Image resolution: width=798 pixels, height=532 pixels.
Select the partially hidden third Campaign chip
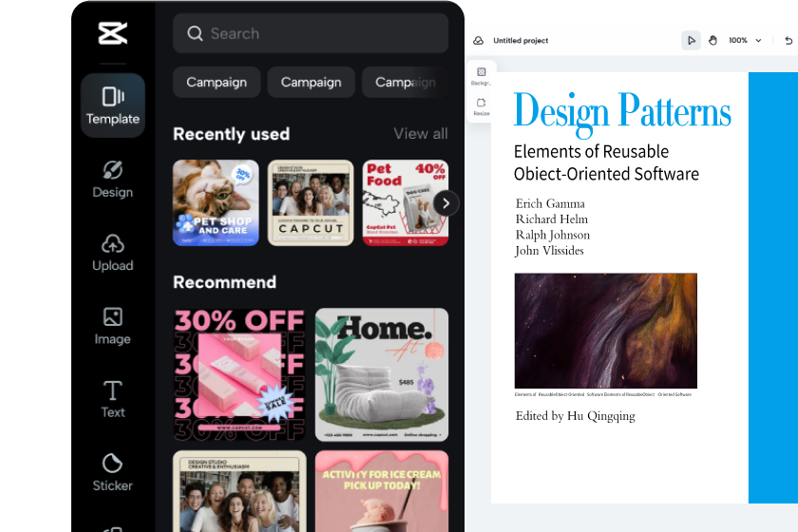(x=405, y=82)
